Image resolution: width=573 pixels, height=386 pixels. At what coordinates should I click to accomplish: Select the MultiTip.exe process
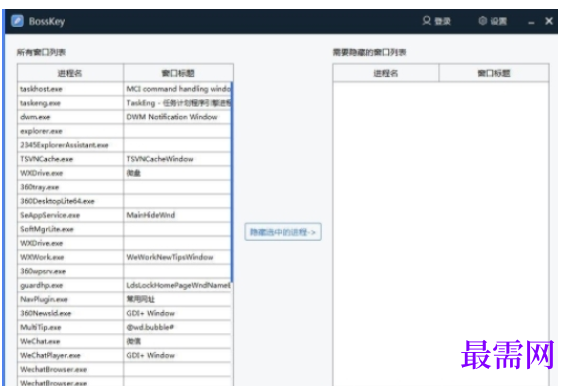click(x=70, y=327)
